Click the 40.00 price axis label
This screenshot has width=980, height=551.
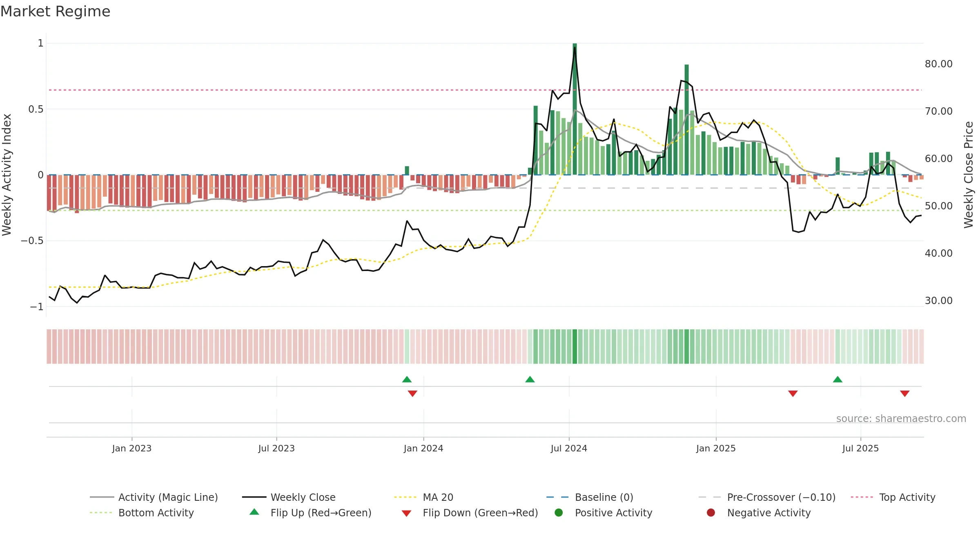(x=939, y=253)
